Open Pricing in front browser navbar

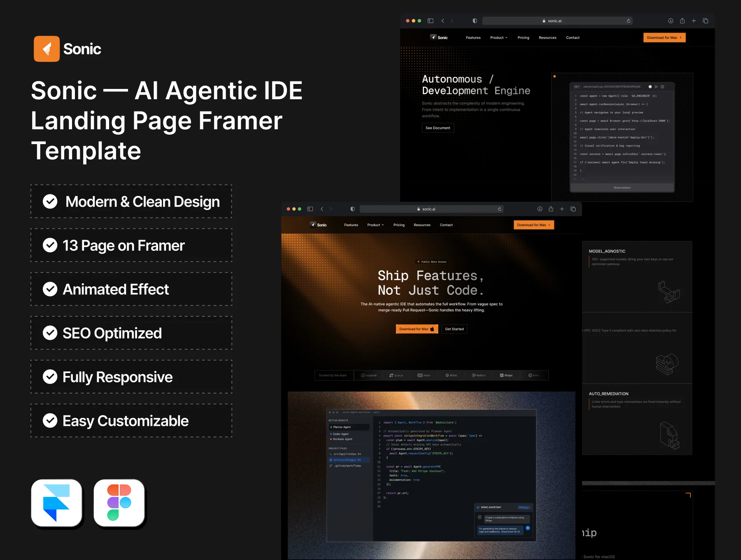pyautogui.click(x=399, y=225)
